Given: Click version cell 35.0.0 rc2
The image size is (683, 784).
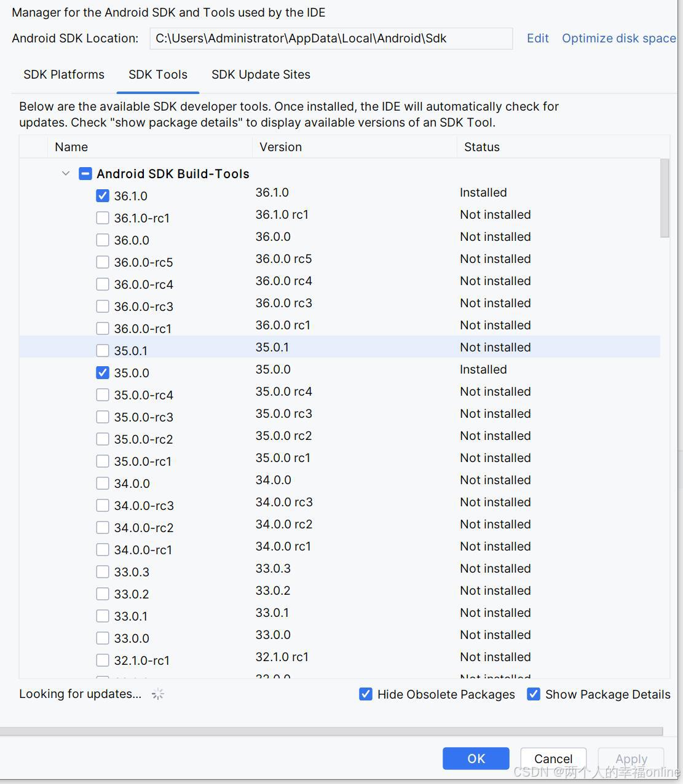Looking at the screenshot, I should 284,436.
